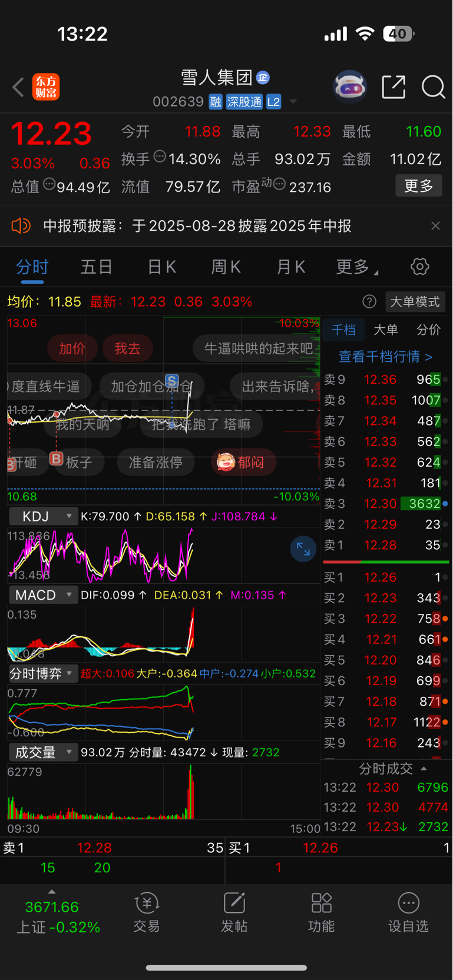Tap info icon next to 换手
Screen dimensions: 453x980
(160, 157)
